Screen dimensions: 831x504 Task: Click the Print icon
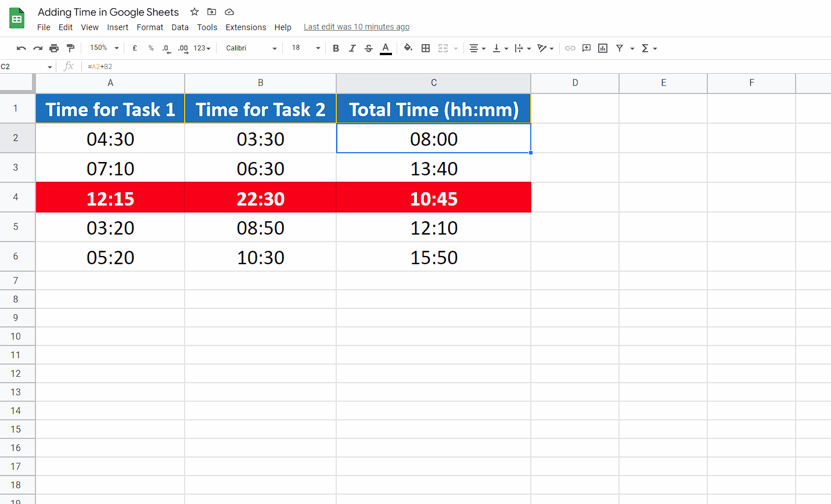coord(54,48)
